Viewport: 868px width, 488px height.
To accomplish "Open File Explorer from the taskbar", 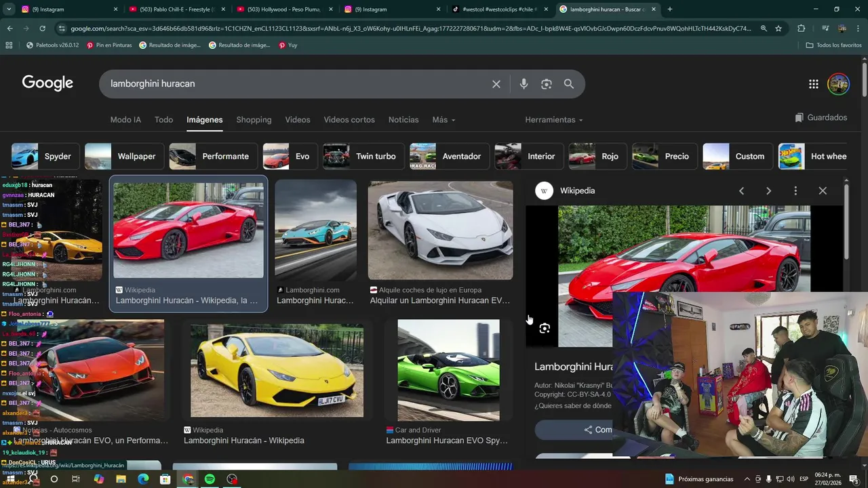I will point(121,479).
